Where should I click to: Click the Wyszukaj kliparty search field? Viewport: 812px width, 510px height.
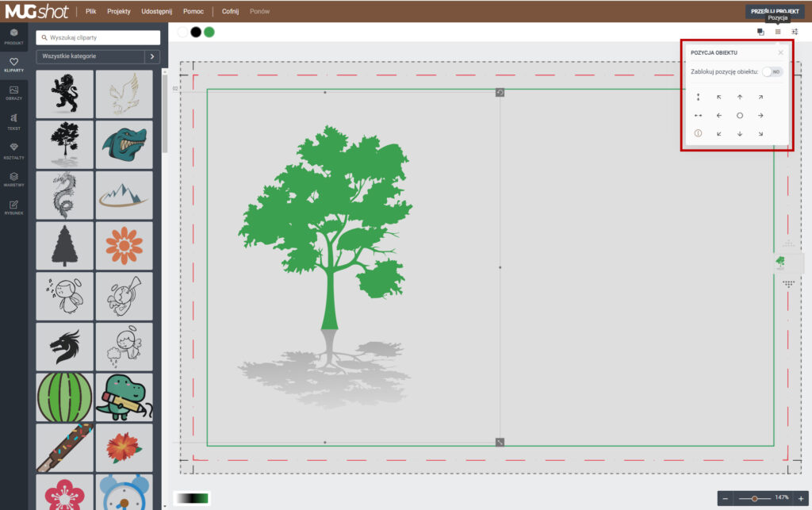[x=98, y=37]
